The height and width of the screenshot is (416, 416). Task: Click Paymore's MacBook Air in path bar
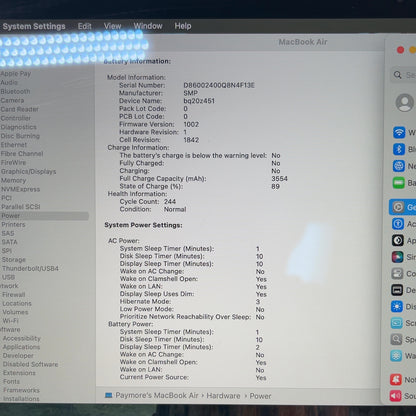(x=157, y=395)
